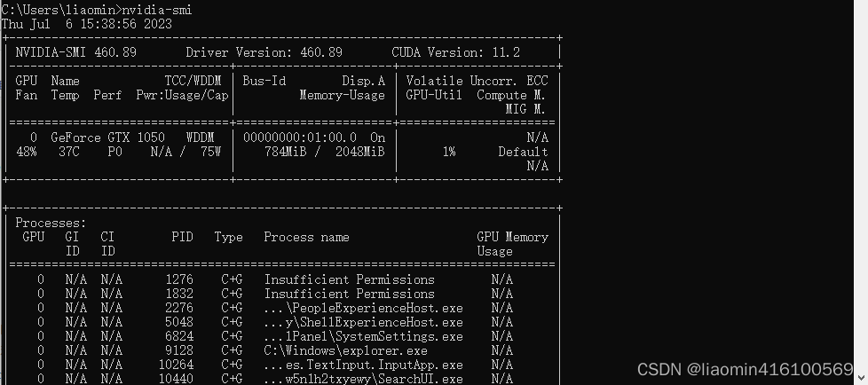Image resolution: width=868 pixels, height=385 pixels.
Task: Click the CUDA Version: 11.2 value
Action: click(456, 52)
